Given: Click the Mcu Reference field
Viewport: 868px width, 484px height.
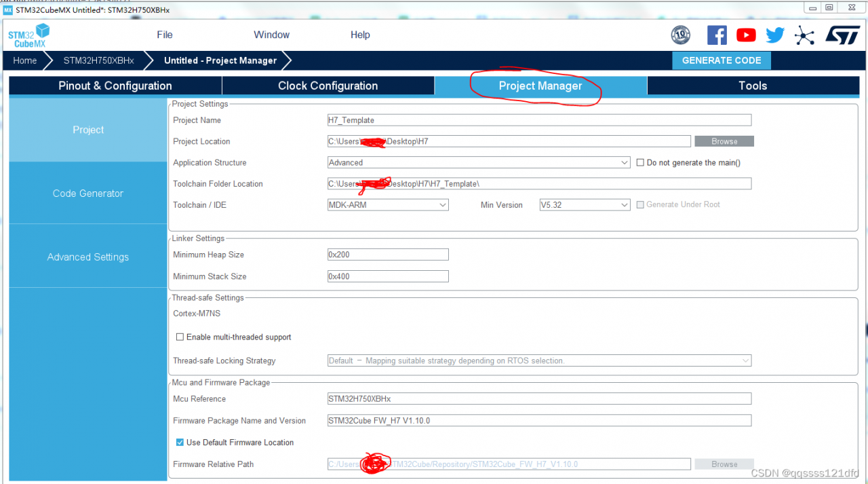Looking at the screenshot, I should (539, 398).
